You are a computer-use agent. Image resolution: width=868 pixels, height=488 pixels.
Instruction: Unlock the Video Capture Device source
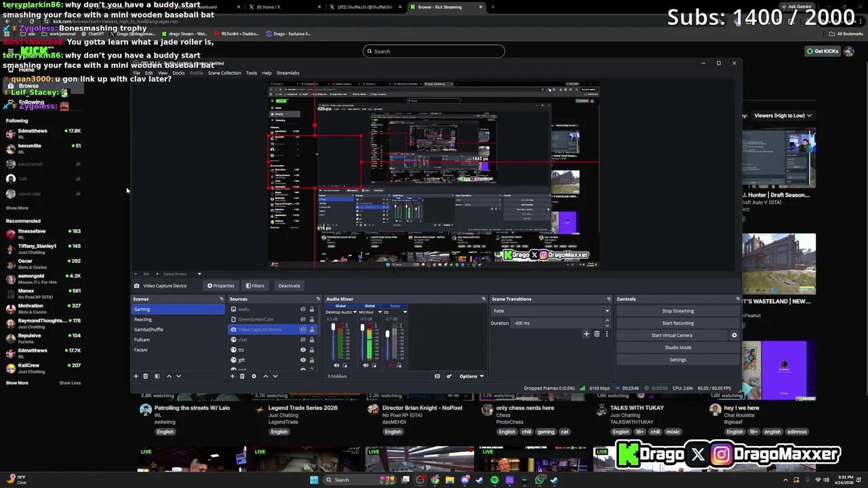312,329
